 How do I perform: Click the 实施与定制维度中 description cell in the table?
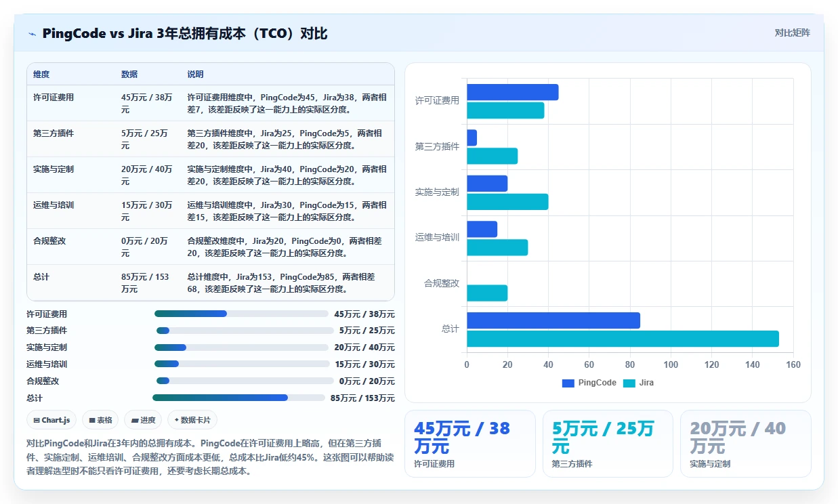click(287, 175)
